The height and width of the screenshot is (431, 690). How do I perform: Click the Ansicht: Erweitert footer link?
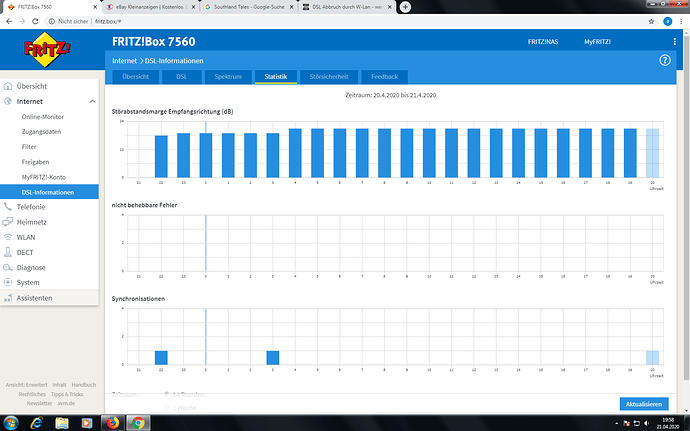point(26,385)
